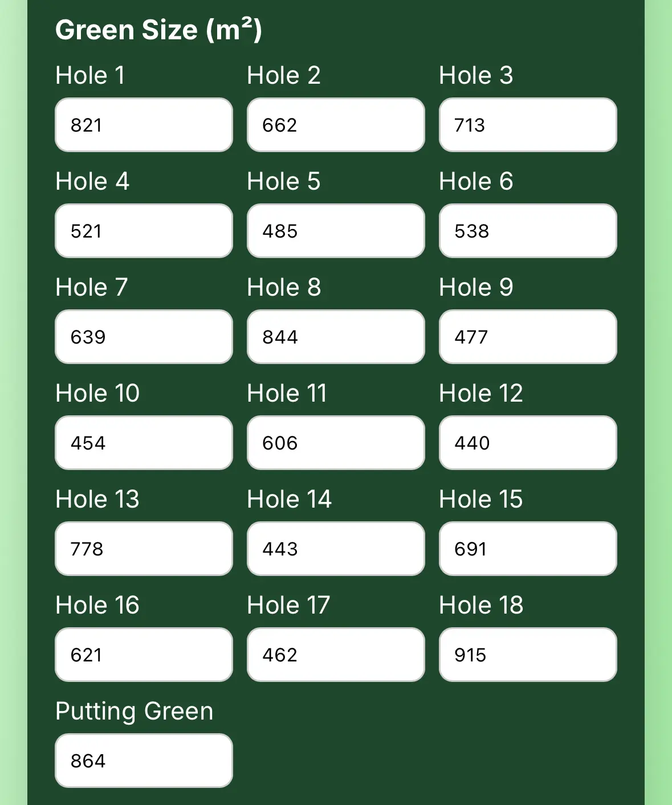Select the Hole 13 field with 778
672x805 pixels.
click(143, 549)
